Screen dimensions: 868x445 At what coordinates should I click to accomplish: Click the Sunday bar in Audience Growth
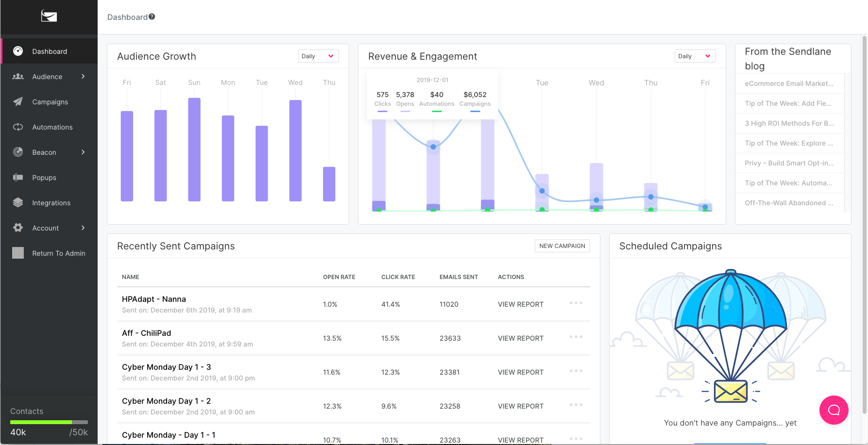[194, 149]
